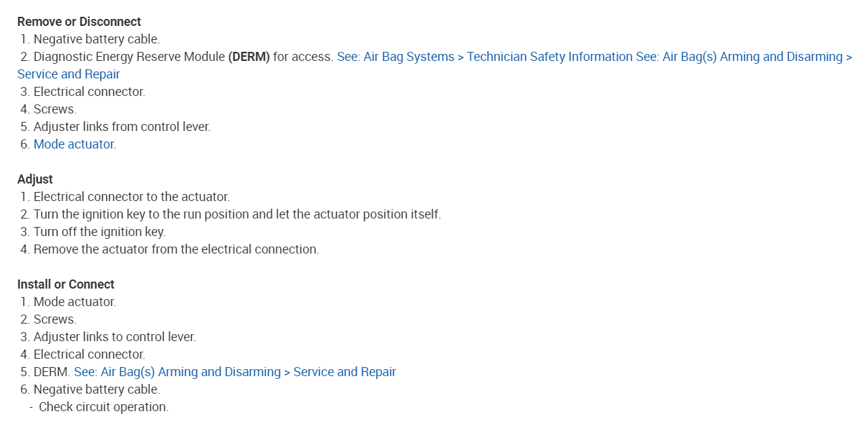Screen dimensions: 868x435
Task: Click plain "Mode actuator" step under Install or Connect
Action: (x=74, y=302)
